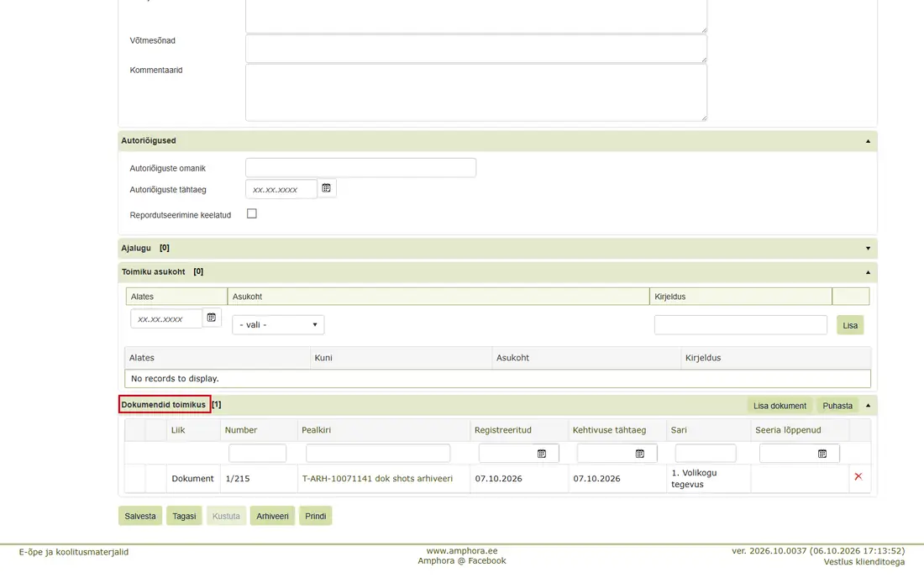Image resolution: width=924 pixels, height=578 pixels.
Task: Open calendar in Seeria lõppenud filter
Action: tap(822, 454)
